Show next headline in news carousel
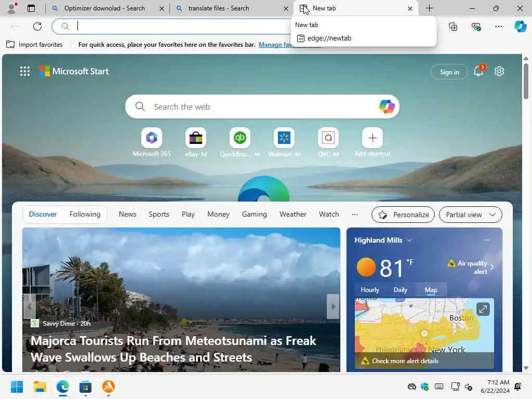This screenshot has height=399, width=532. pos(333,307)
